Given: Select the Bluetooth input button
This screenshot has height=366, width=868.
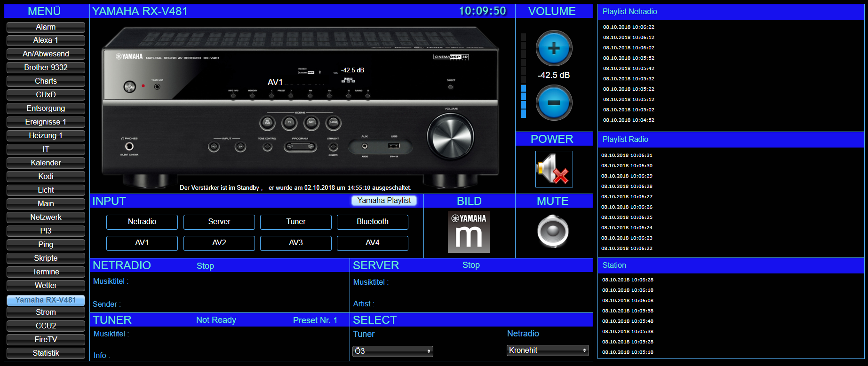Looking at the screenshot, I should point(373,222).
